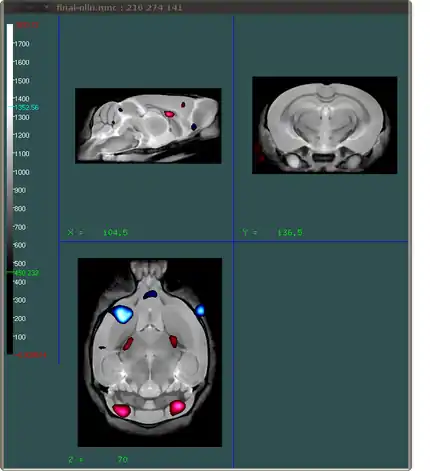Click the bottom-right magenta blob in axial view

point(177,407)
